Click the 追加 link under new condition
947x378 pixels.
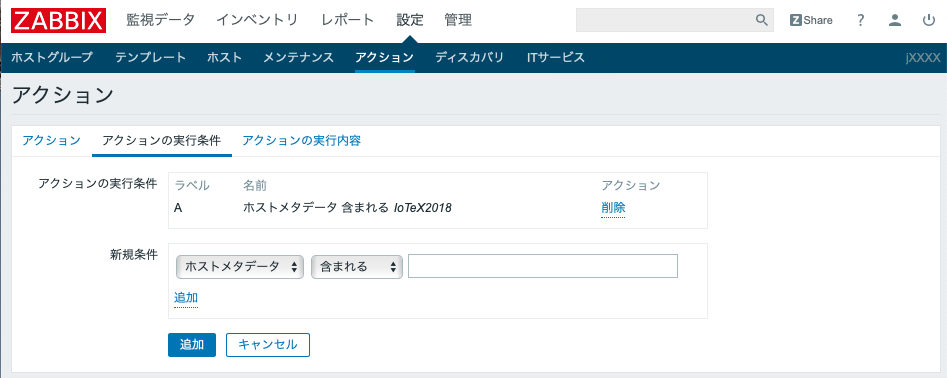[186, 298]
